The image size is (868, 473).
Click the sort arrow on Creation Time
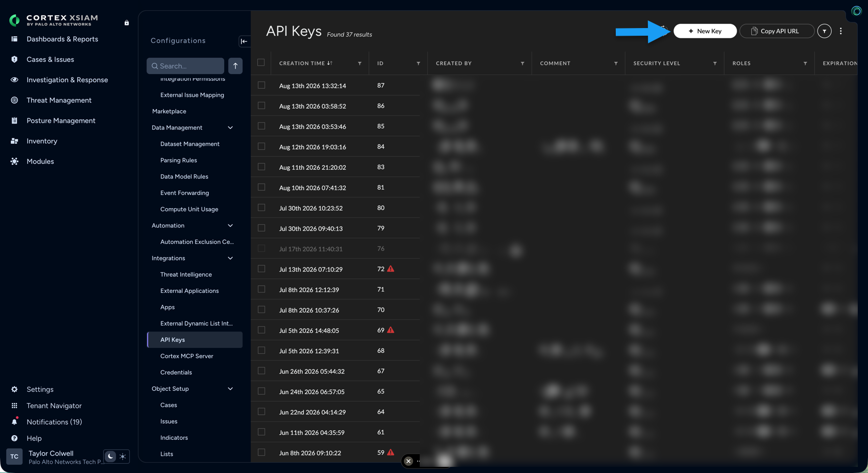pos(330,63)
